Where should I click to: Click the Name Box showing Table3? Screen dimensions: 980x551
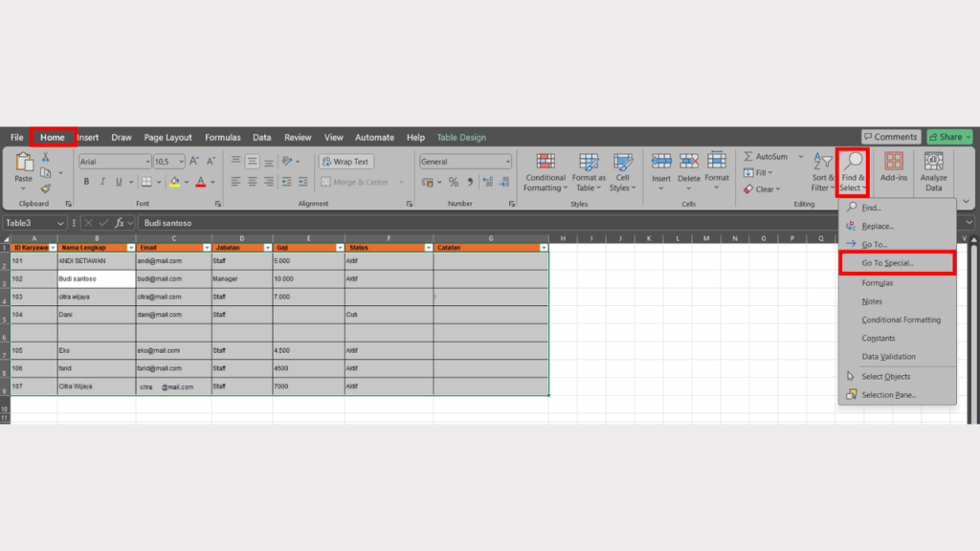[29, 223]
